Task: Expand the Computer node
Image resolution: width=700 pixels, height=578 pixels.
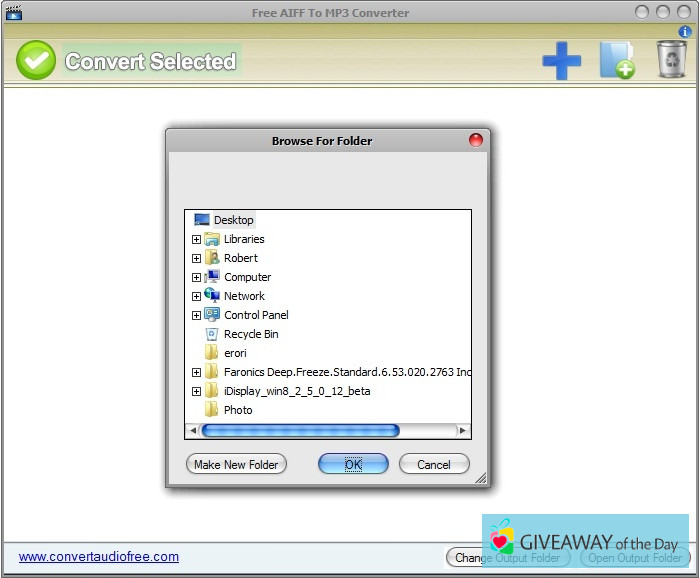Action: (x=196, y=278)
